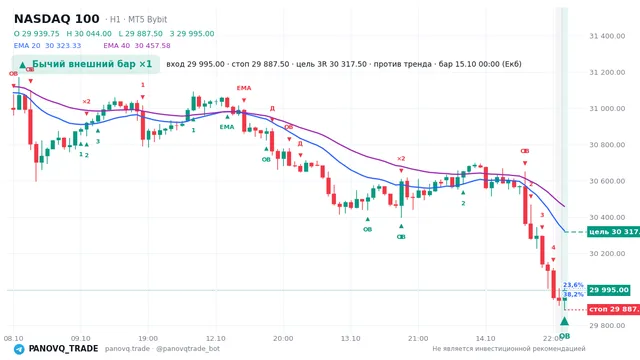Click the '30 400.00' price axis label
The image size is (640, 360).
point(607,218)
